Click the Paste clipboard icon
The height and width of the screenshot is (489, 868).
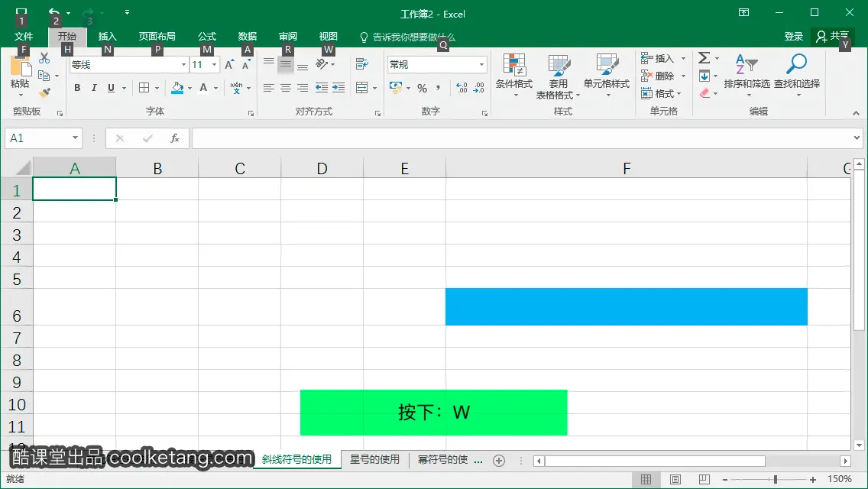pos(21,67)
